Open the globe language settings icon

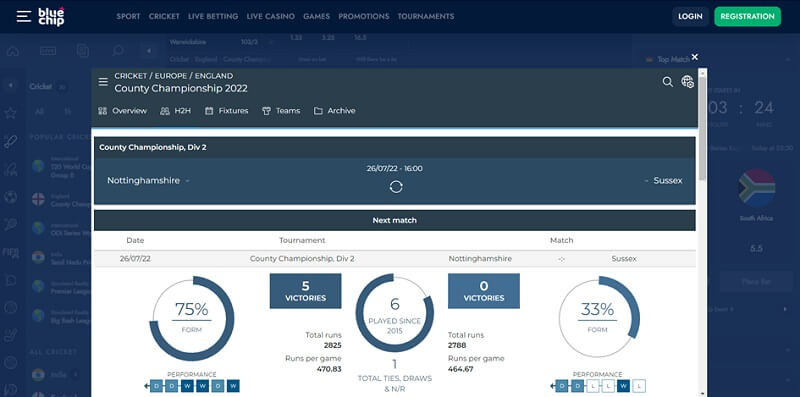[x=687, y=82]
